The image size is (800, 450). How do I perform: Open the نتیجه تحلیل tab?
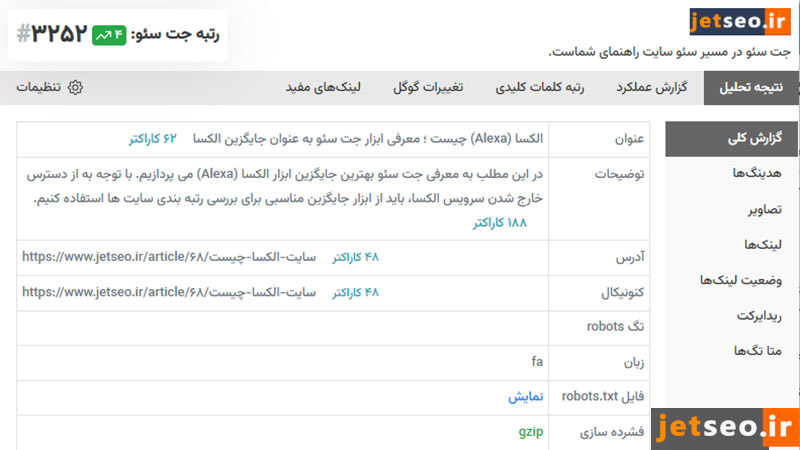tap(751, 88)
